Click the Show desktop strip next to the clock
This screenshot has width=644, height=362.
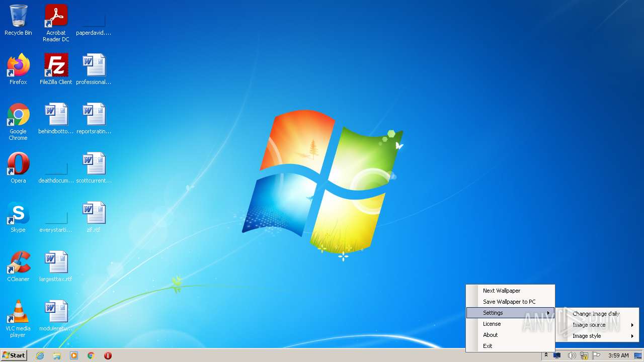[x=638, y=355]
